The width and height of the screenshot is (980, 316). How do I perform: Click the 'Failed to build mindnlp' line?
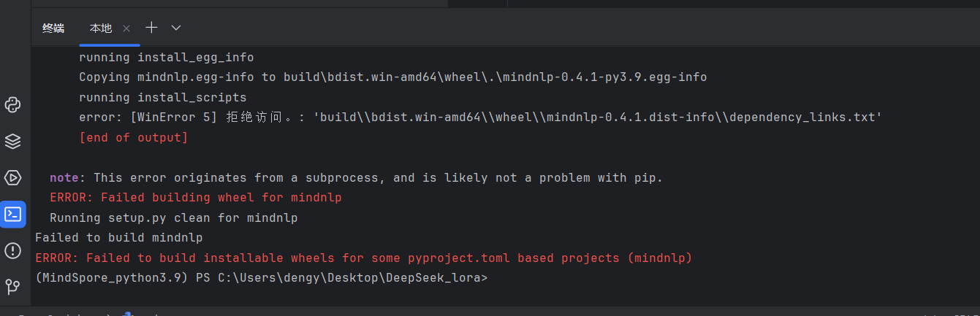coord(118,237)
